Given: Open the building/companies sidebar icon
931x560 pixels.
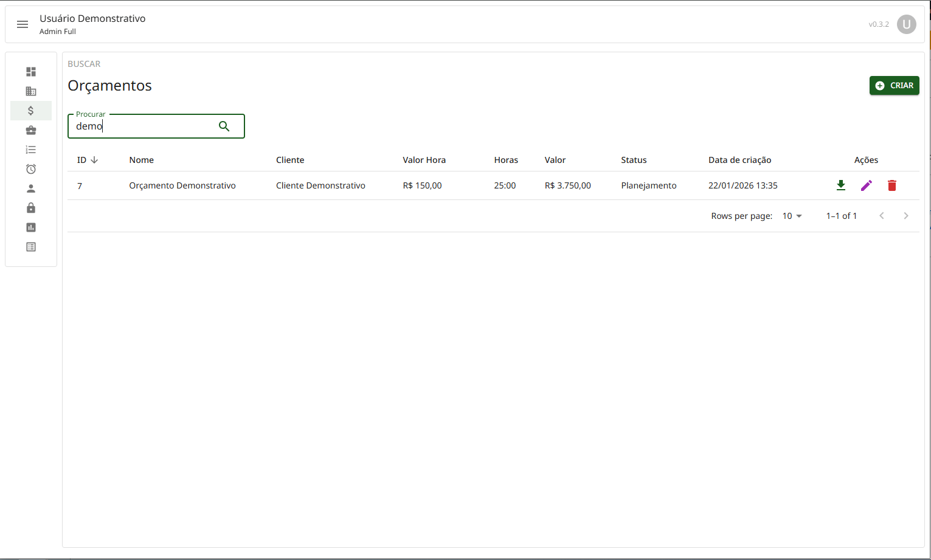Looking at the screenshot, I should (31, 91).
